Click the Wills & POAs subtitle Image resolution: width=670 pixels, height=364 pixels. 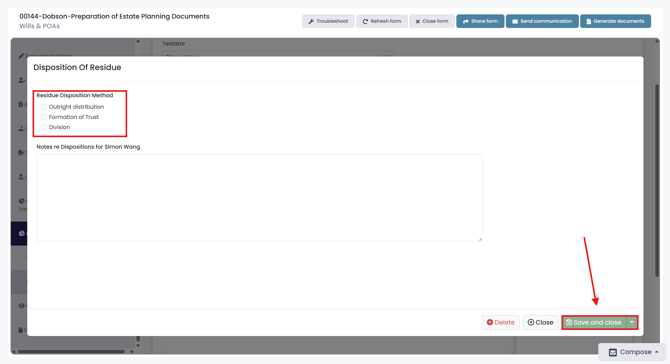click(x=39, y=26)
